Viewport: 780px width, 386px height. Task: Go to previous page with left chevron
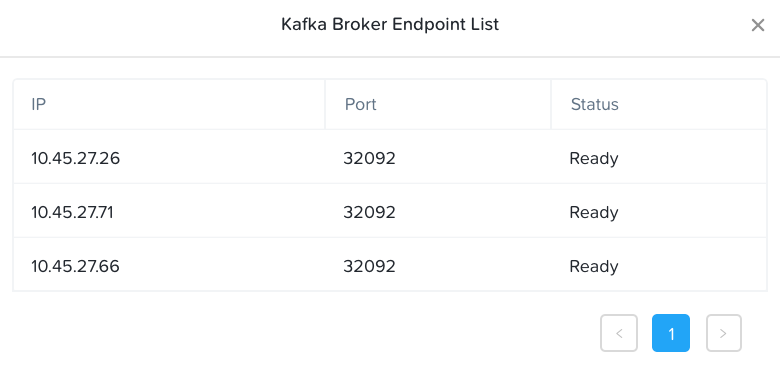click(619, 333)
